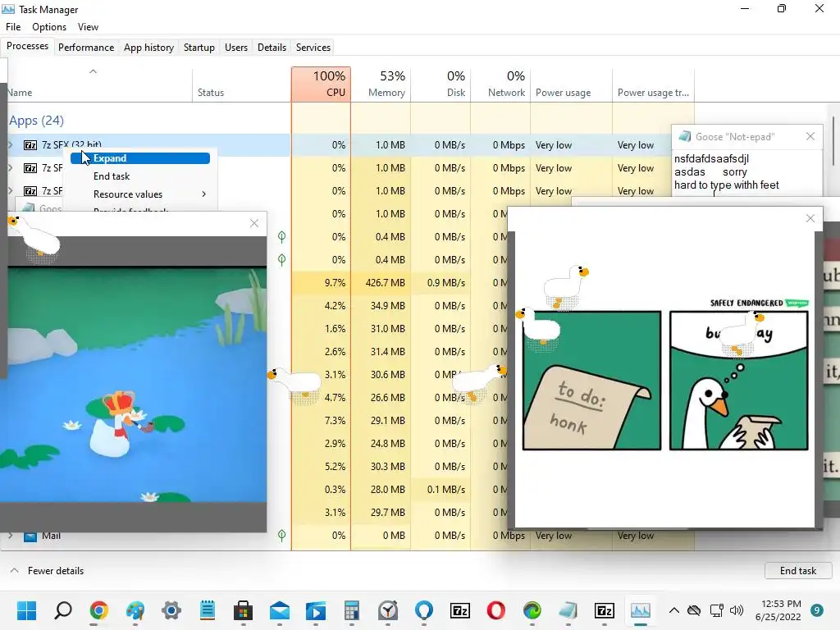Click inside Goose Not-epad text area

(x=746, y=172)
